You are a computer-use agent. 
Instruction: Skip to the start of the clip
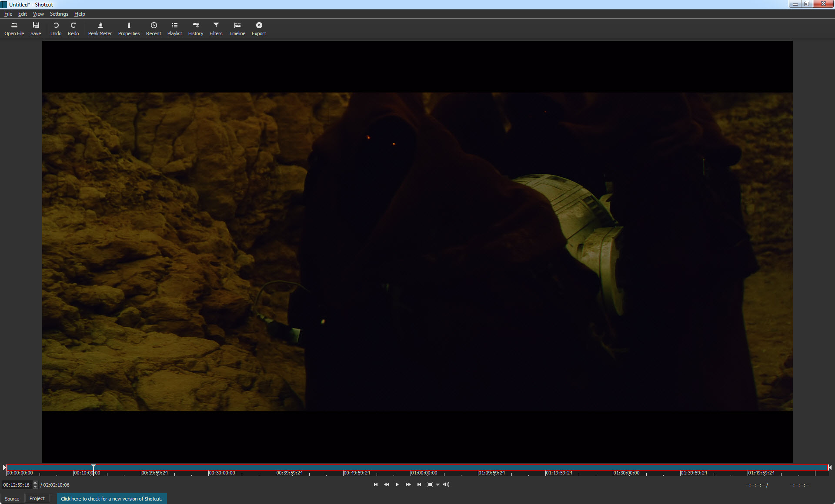[376, 484]
